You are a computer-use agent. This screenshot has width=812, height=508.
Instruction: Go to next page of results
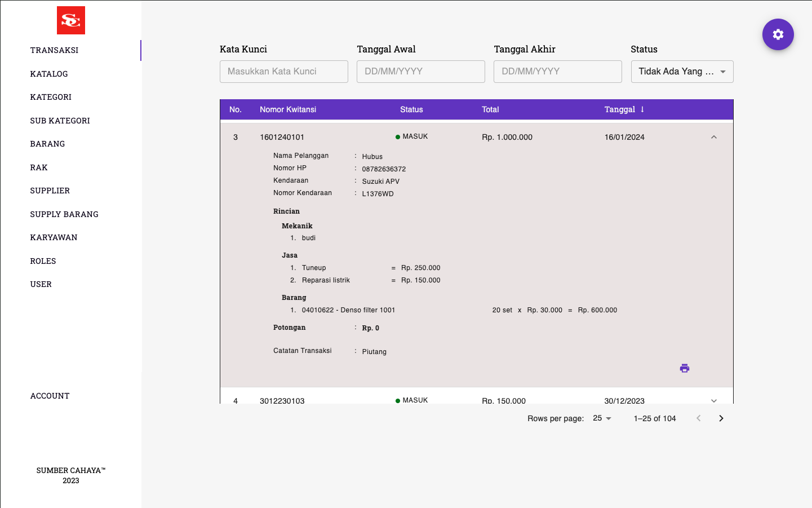coord(721,418)
